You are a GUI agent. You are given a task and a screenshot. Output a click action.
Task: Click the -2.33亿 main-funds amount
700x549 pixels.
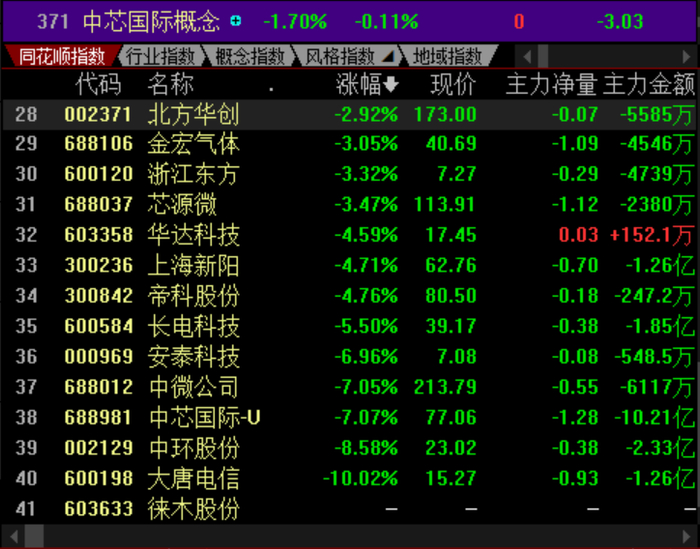click(x=660, y=448)
